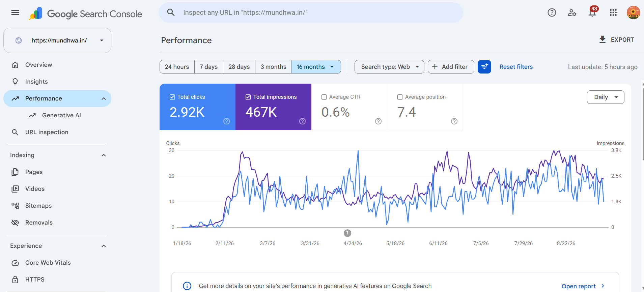
Task: Click the HTTPS padlock icon
Action: (15, 280)
